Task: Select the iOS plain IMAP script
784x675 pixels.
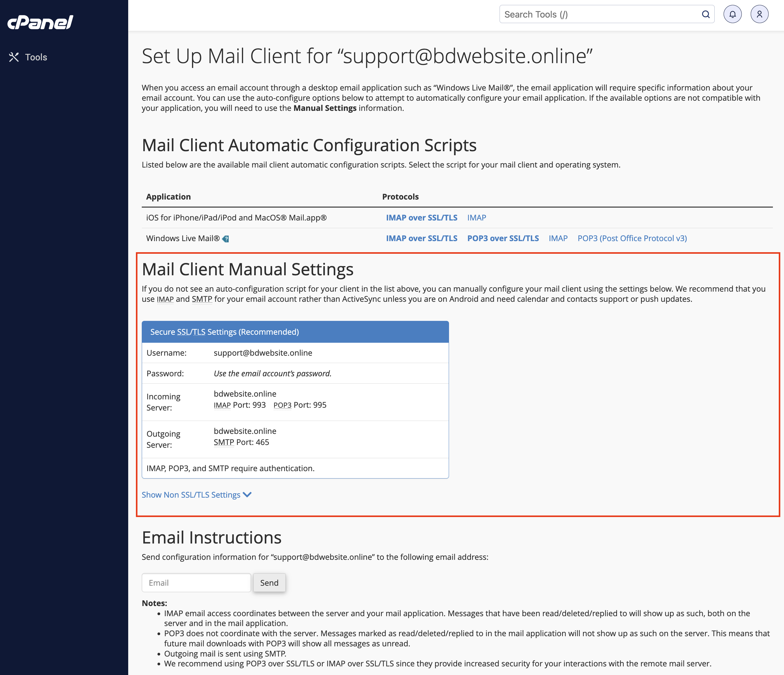Action: pos(476,218)
